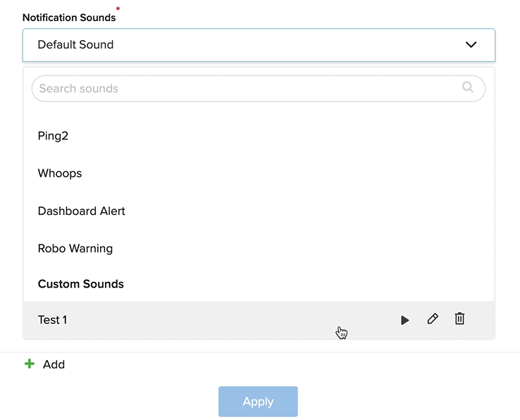Click the Custom Sounds section heading

click(x=80, y=284)
